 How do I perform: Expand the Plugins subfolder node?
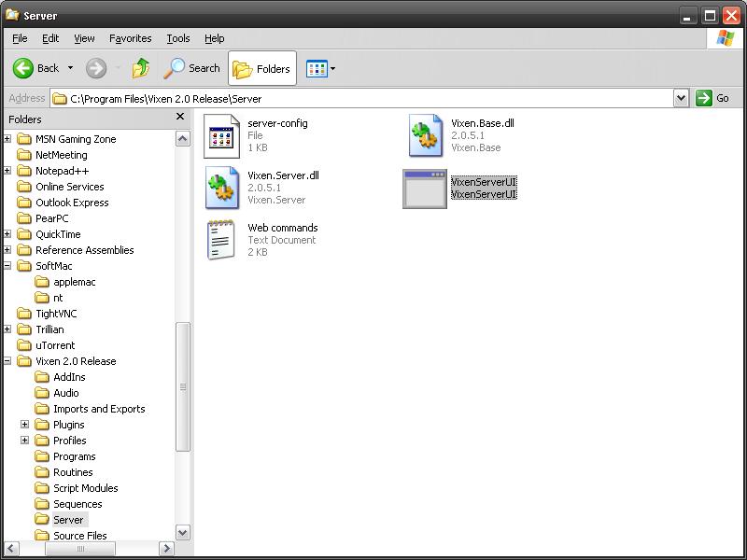[25, 425]
